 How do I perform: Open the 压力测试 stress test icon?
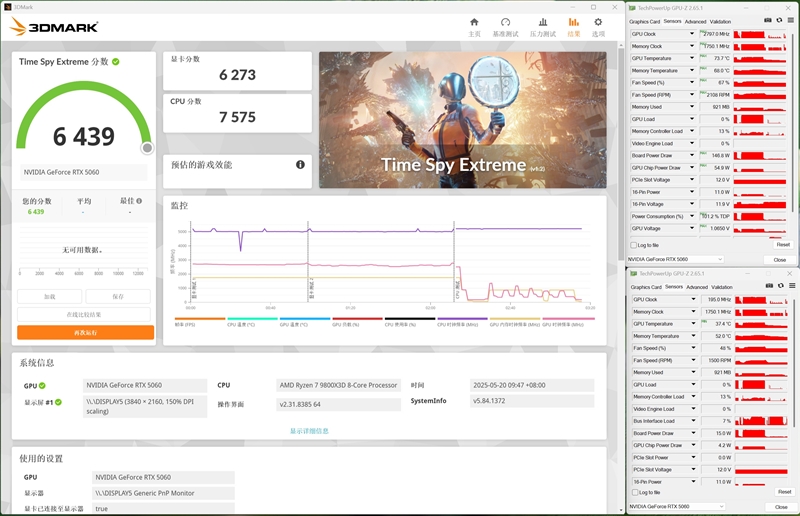(541, 26)
